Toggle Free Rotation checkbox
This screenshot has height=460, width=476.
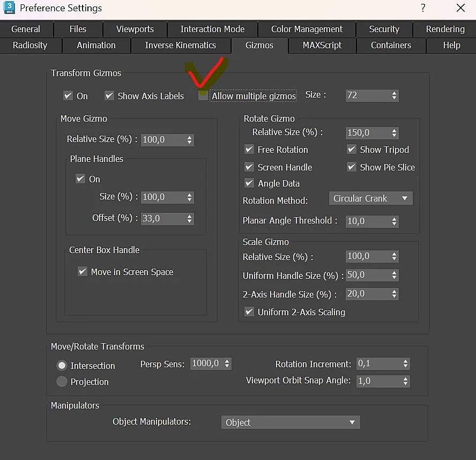(x=249, y=150)
